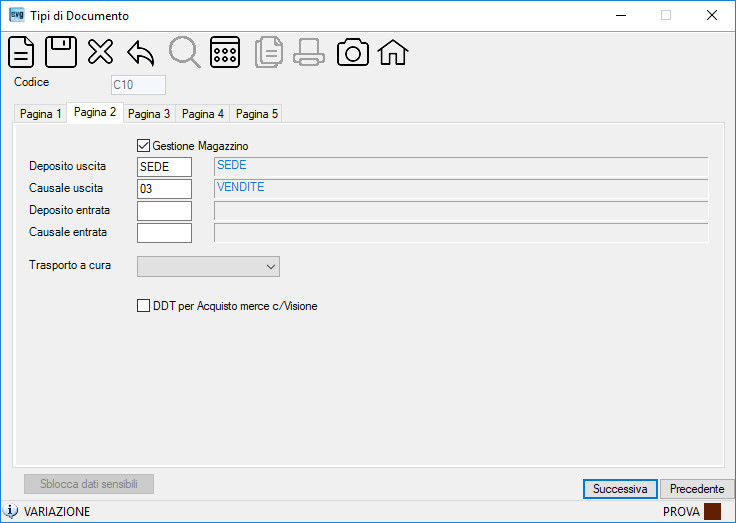The image size is (736, 523).
Task: Open the calculator grid icon
Action: [x=225, y=52]
